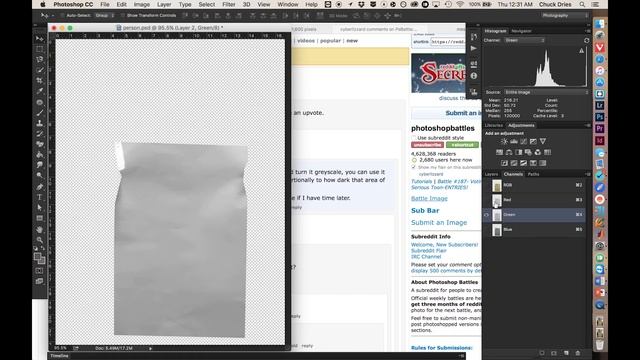640x360 pixels.
Task: Select the Zoom tool
Action: (x=40, y=240)
